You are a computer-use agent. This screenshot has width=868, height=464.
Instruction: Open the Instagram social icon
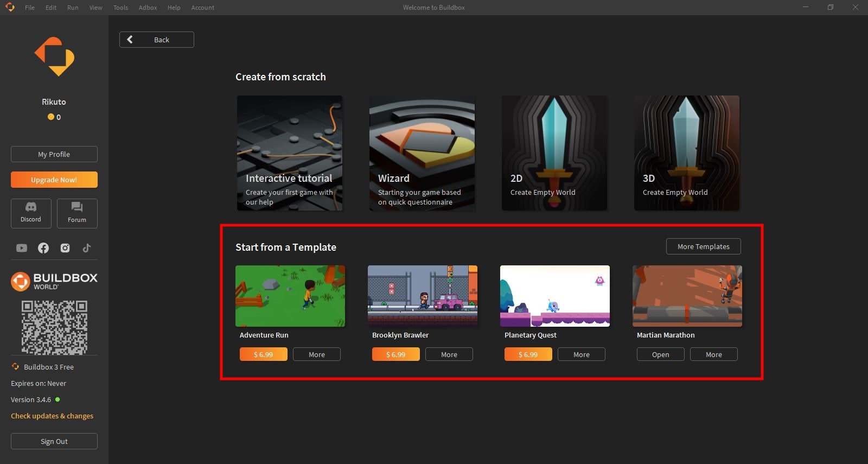[65, 248]
